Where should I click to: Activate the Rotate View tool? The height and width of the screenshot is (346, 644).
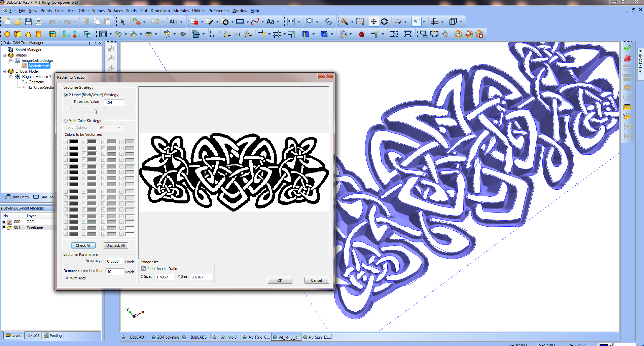[385, 22]
